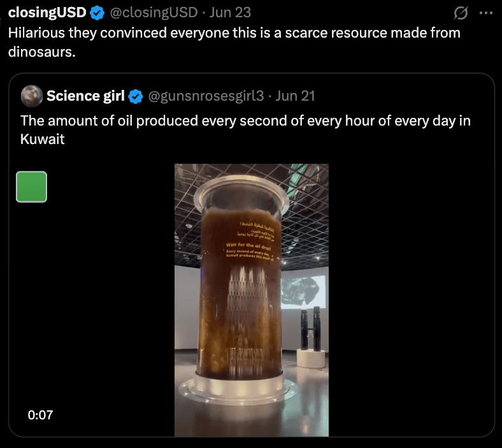
Task: Click the green square icon
Action: (31, 187)
